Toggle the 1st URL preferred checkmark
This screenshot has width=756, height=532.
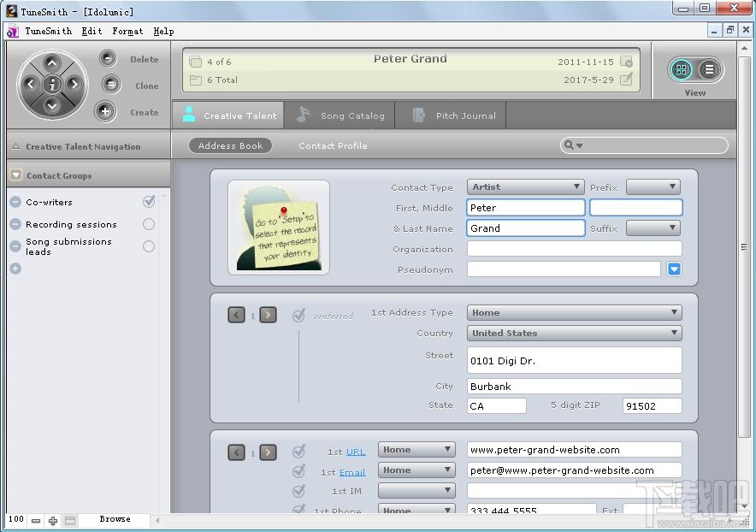click(298, 452)
